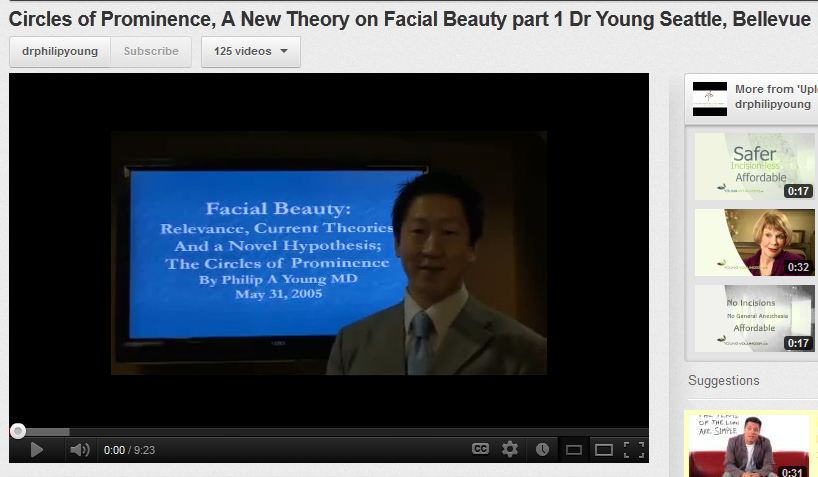Screen dimensions: 818x477
Task: Open 'No Incisions' video thumbnail
Action: coord(754,318)
